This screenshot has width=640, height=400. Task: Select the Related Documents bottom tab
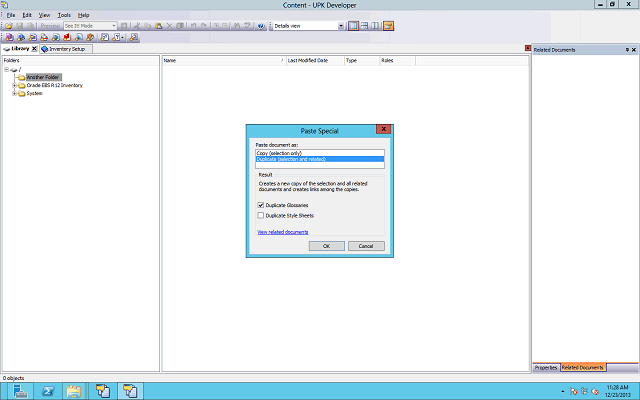(x=582, y=368)
